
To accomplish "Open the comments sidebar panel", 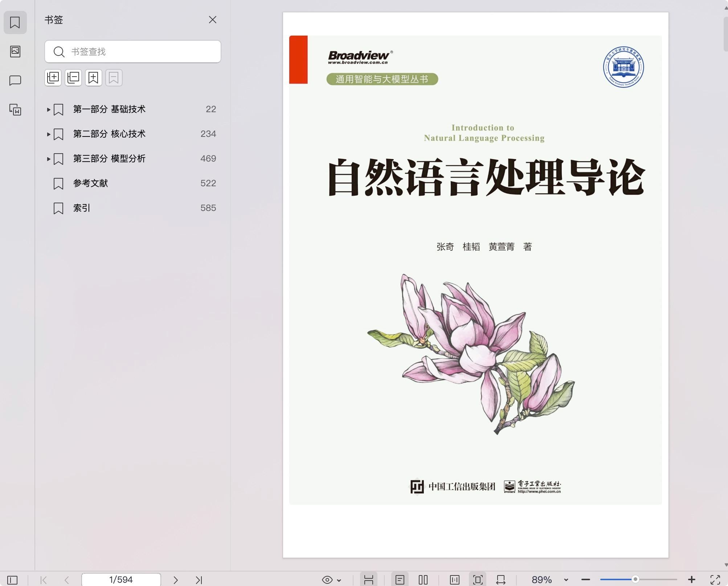I will (x=15, y=80).
